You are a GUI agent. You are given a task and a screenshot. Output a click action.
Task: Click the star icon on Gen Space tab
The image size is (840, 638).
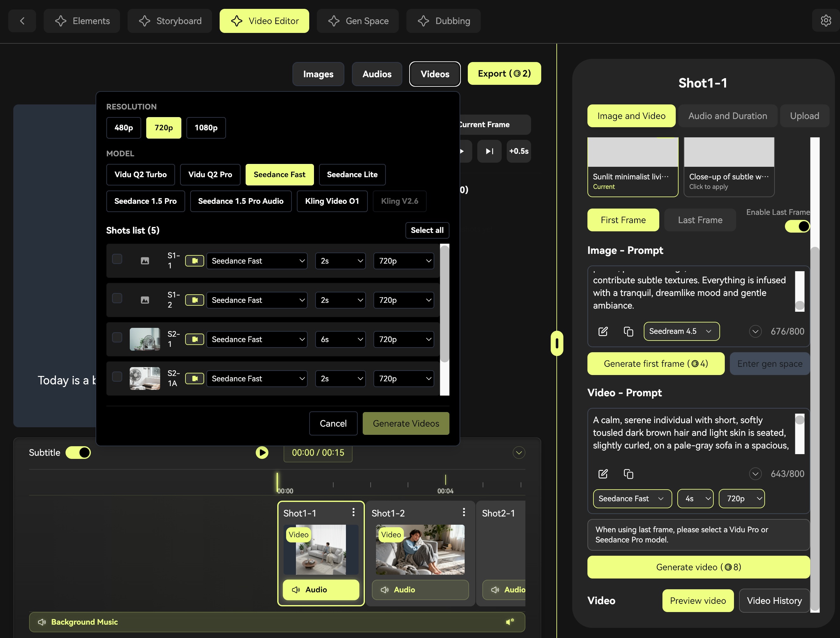[334, 21]
